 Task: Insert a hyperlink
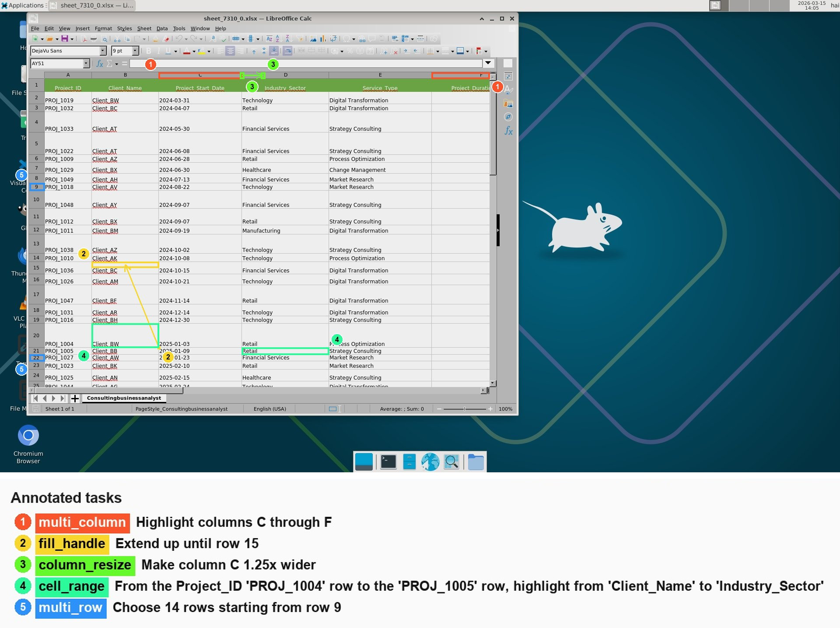(362, 39)
